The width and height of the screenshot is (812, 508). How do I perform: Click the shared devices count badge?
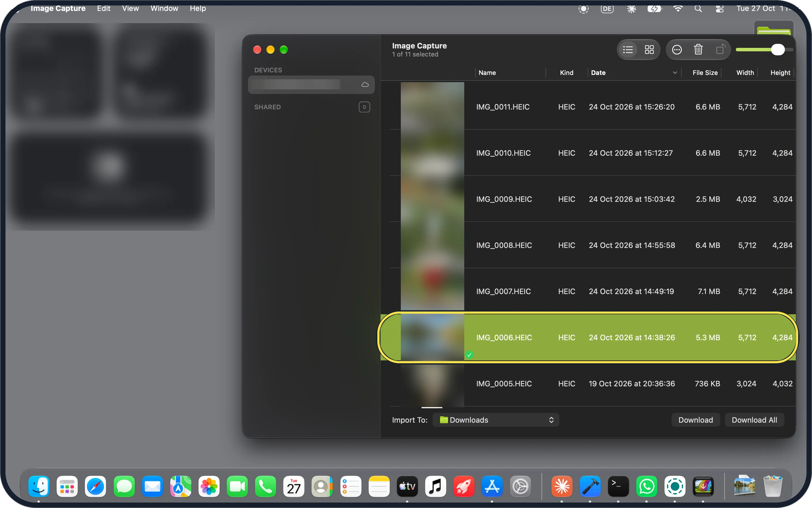tap(364, 107)
